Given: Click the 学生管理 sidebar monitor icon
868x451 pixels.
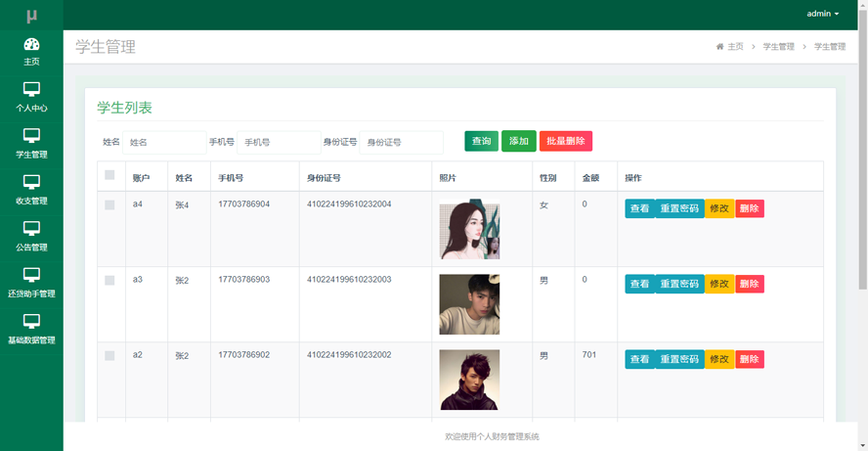Looking at the screenshot, I should 31,136.
